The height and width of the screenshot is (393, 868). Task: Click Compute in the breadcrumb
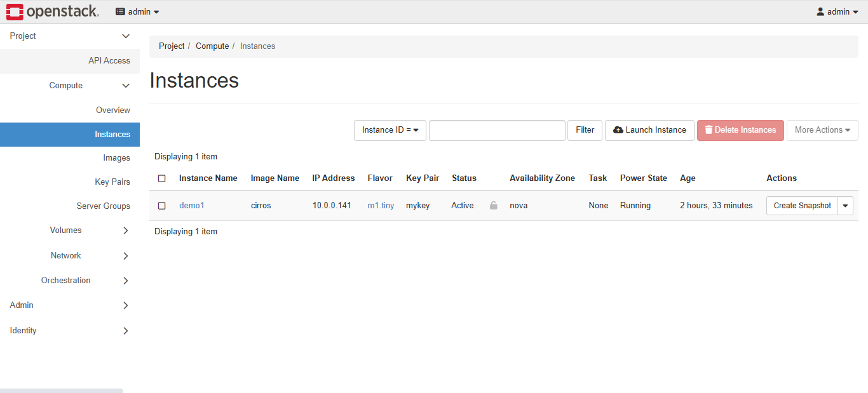coord(212,46)
